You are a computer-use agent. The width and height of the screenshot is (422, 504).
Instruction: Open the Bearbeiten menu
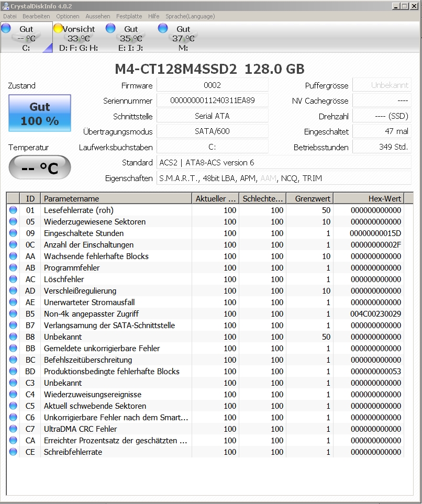click(x=36, y=16)
